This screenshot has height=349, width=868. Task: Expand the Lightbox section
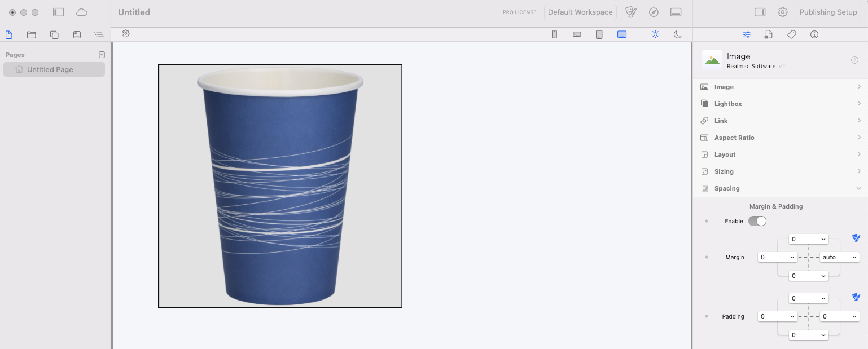pos(781,104)
